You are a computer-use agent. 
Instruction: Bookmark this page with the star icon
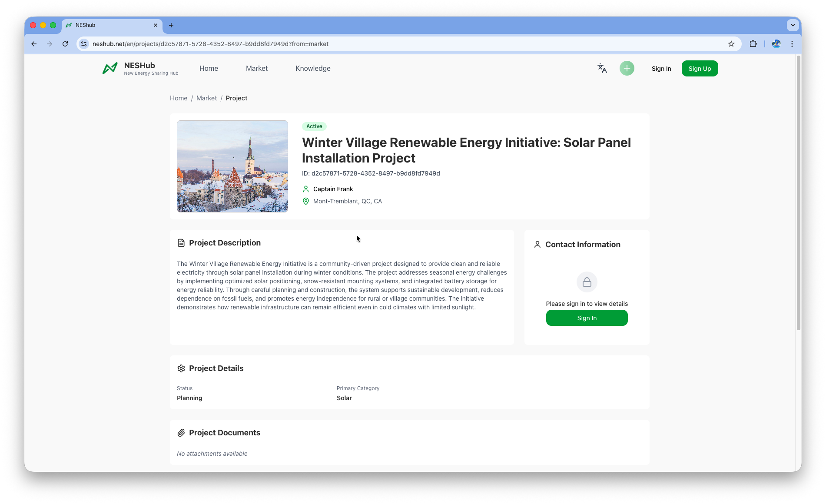coord(731,44)
